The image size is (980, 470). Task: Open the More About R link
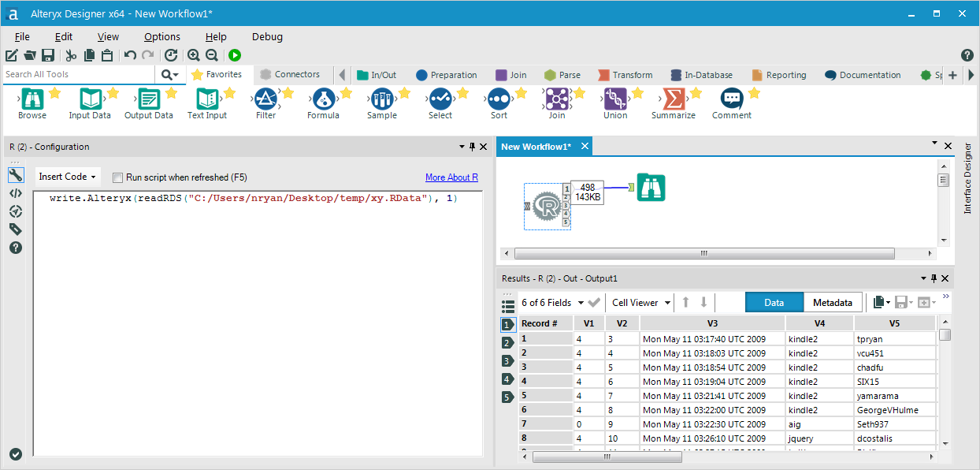451,177
